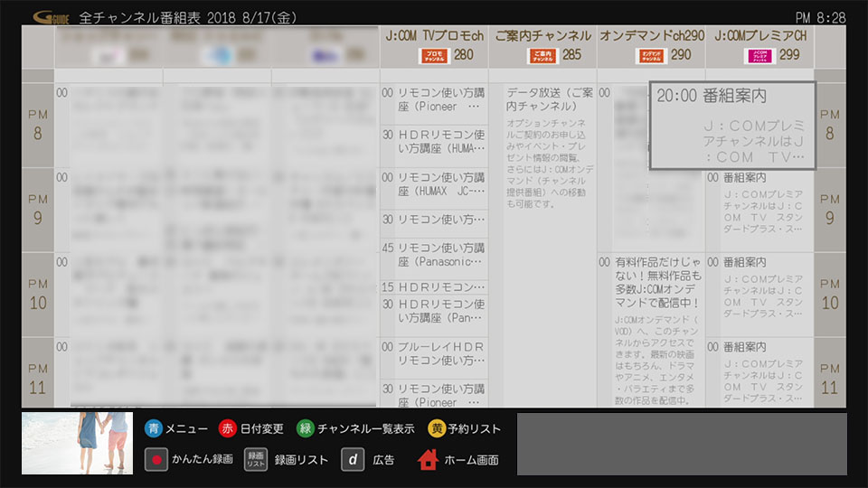Select 日付変更 label

[262, 428]
